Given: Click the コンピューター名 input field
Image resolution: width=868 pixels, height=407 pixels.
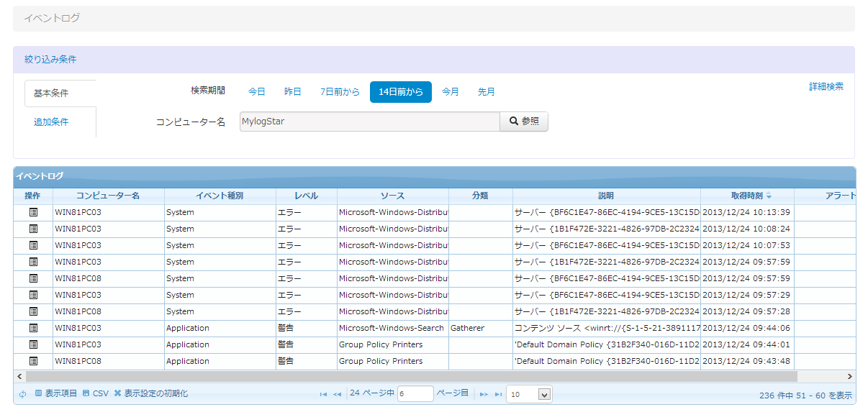Looking at the screenshot, I should (370, 122).
